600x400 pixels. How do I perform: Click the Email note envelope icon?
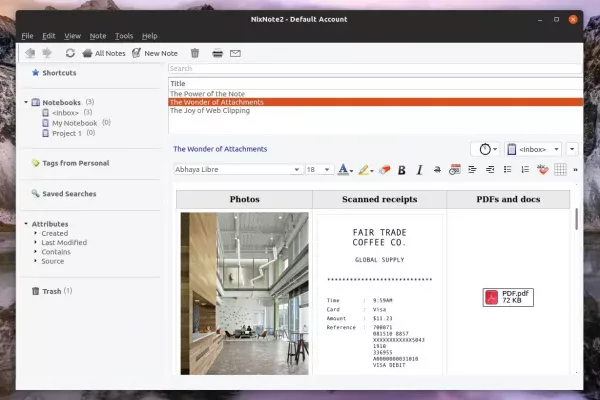236,53
